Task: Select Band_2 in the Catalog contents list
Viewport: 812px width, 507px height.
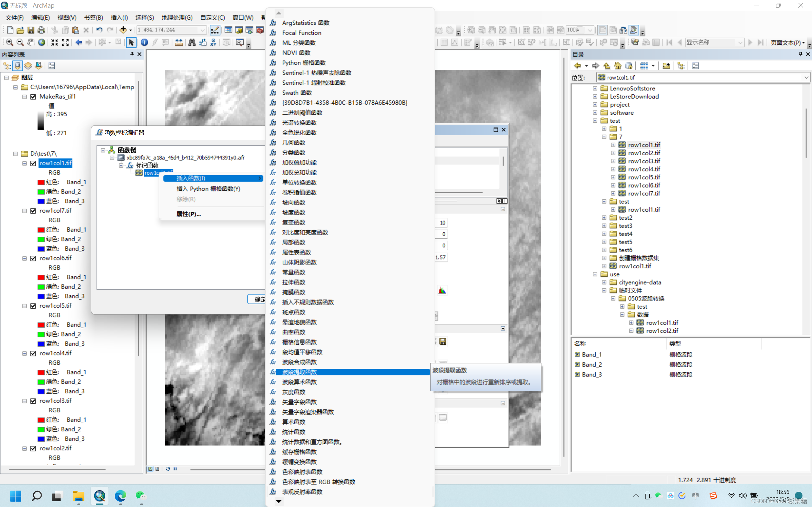Action: [591, 364]
